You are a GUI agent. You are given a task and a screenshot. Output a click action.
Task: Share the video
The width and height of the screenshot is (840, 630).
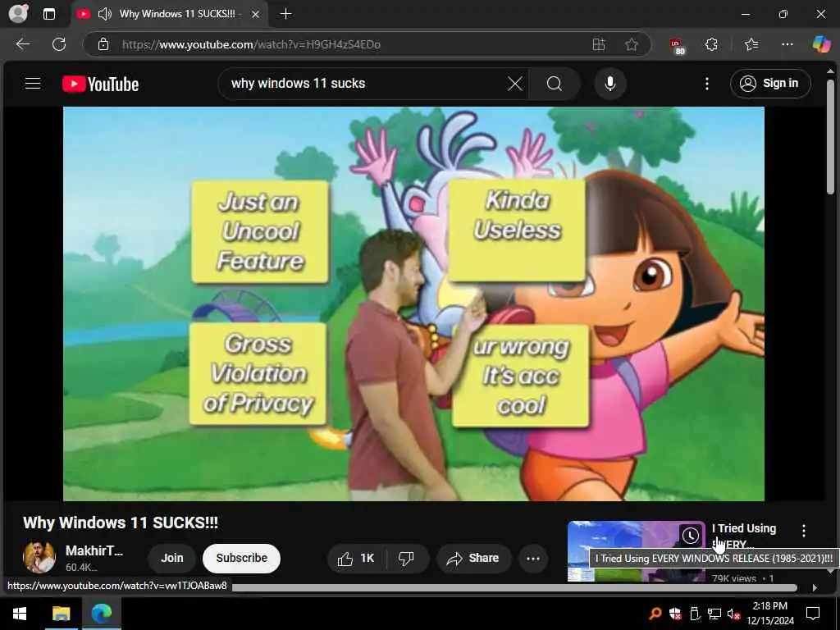pos(474,558)
